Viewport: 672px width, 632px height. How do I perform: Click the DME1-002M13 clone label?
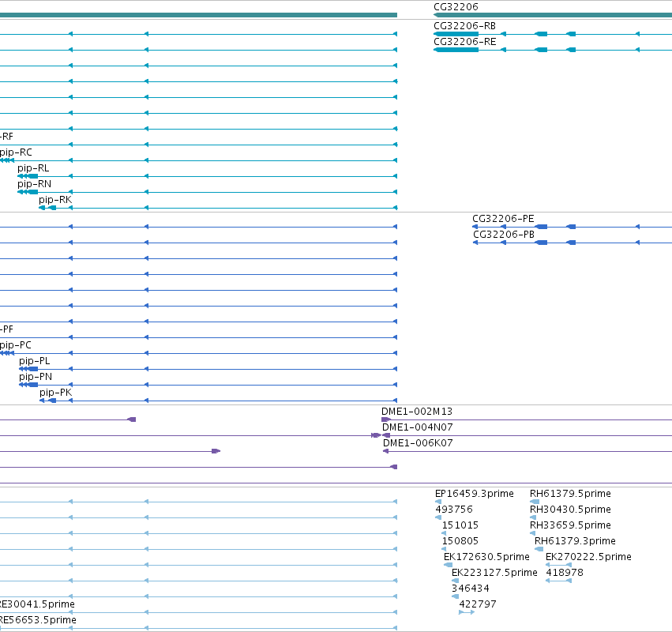coord(417,412)
